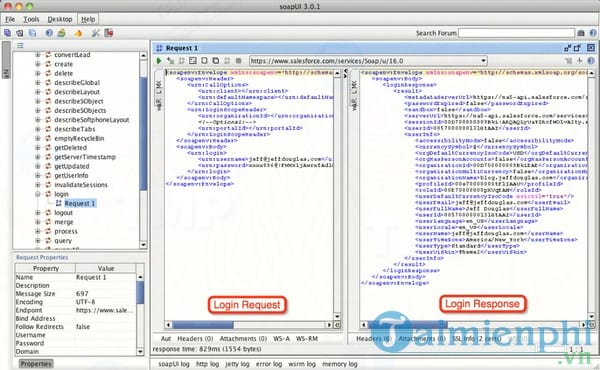Expand the convertLead operation node
The image size is (600, 370).
point(38,55)
